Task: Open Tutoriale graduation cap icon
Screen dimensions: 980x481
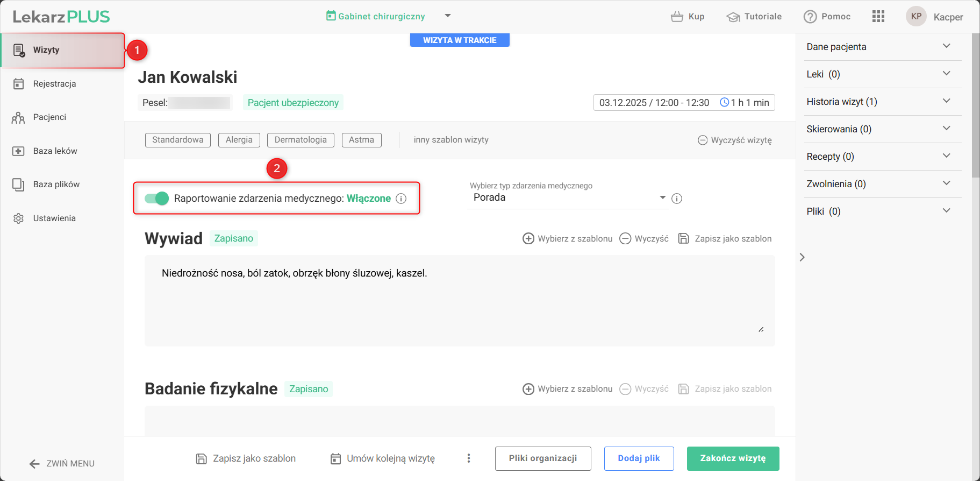Action: click(x=733, y=17)
